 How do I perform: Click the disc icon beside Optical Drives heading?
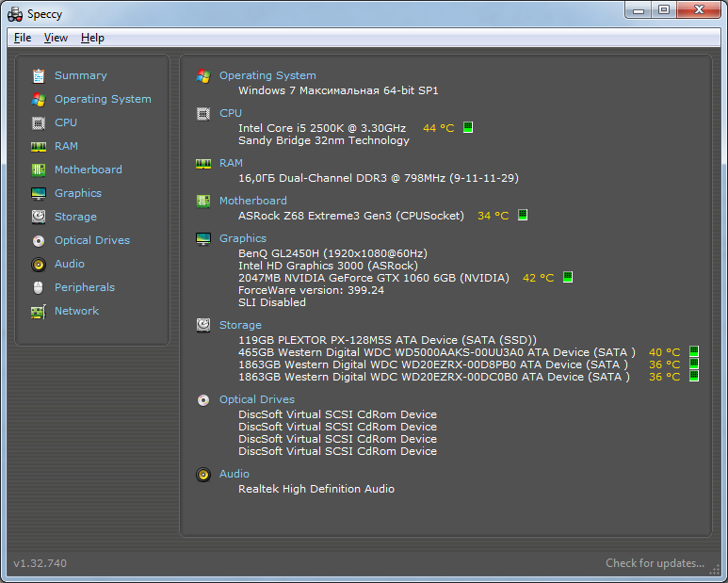tap(203, 400)
